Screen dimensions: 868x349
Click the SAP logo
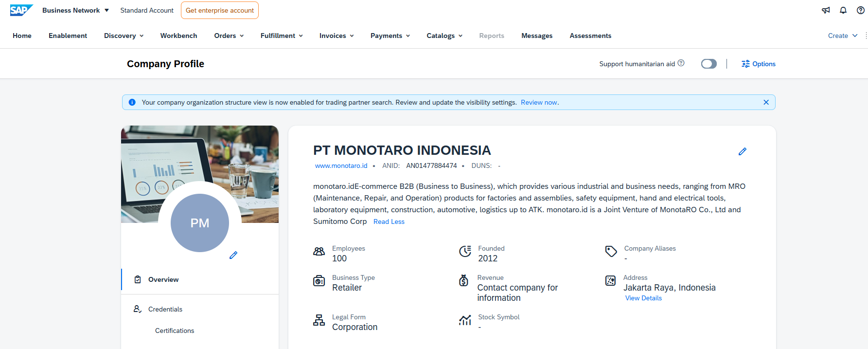pyautogui.click(x=21, y=10)
